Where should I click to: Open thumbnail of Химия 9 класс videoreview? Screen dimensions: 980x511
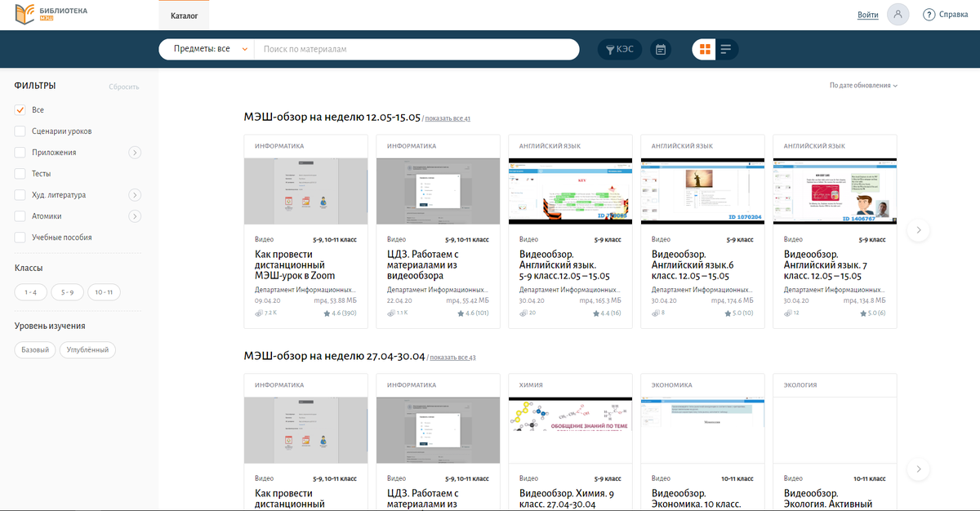point(571,430)
